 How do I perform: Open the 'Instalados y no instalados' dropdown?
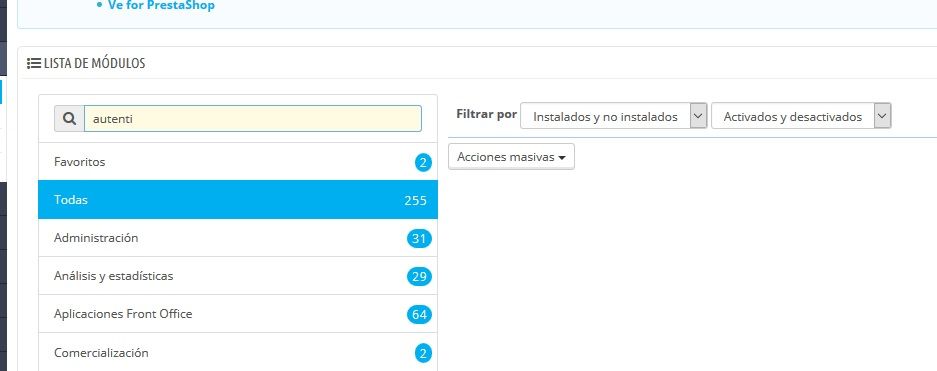614,116
